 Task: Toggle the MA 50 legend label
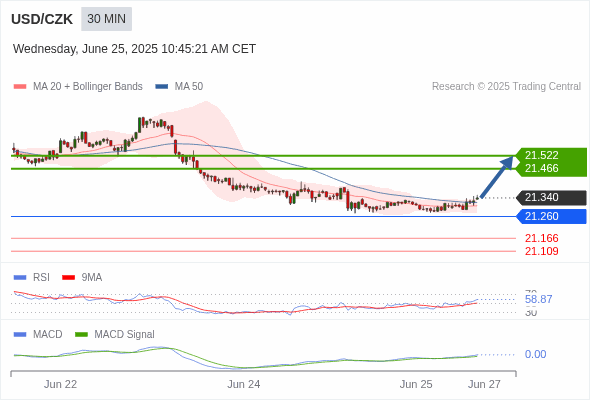189,87
